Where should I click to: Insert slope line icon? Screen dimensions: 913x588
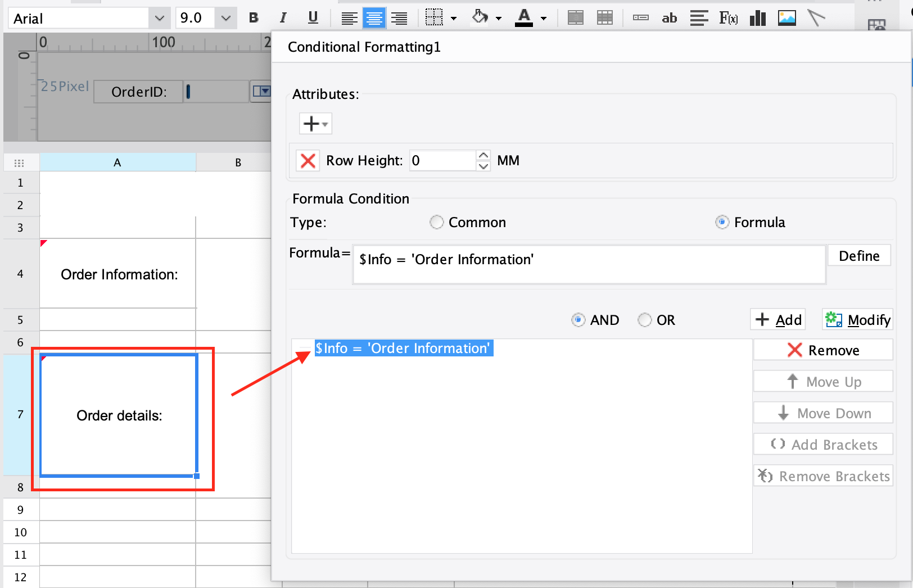tap(816, 18)
